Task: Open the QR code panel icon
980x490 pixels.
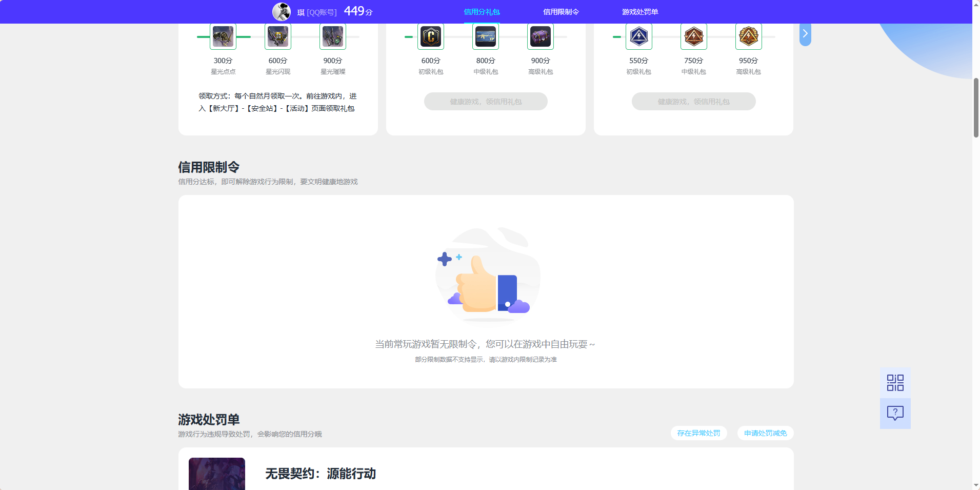Action: (895, 382)
